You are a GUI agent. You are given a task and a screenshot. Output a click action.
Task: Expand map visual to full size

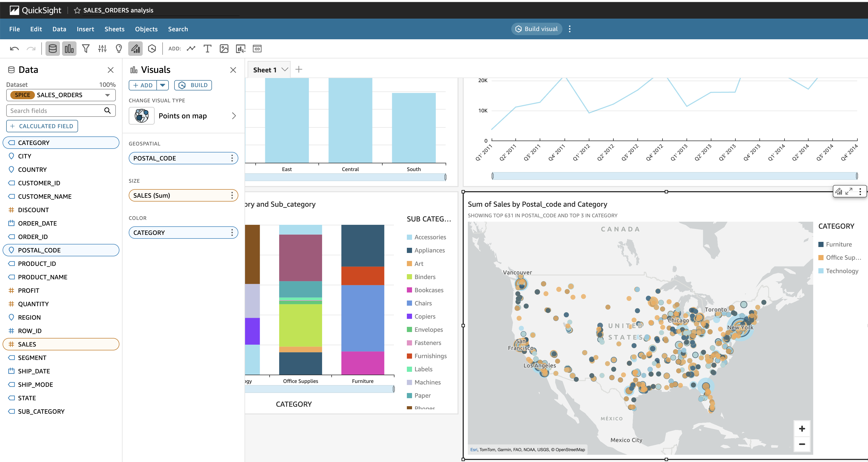click(849, 191)
